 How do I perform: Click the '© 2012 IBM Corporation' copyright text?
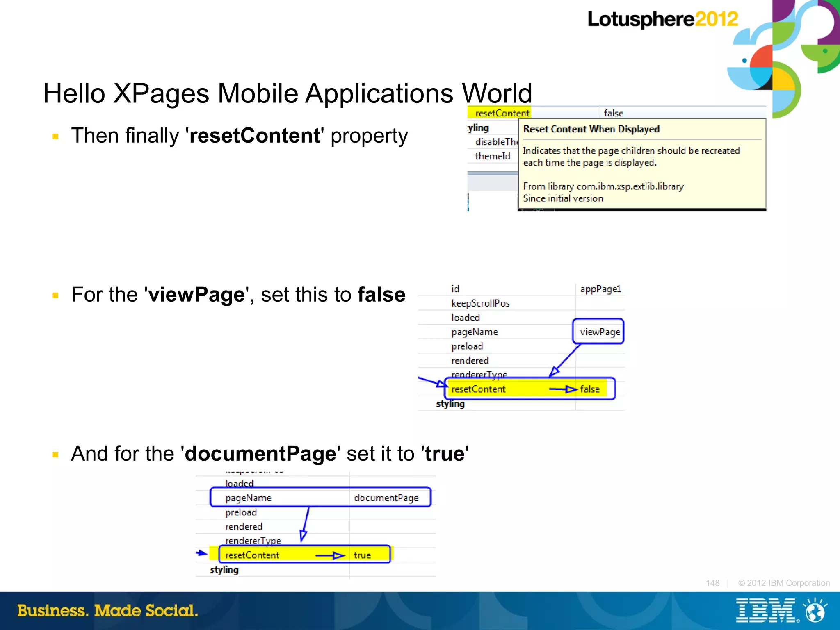pyautogui.click(x=784, y=583)
